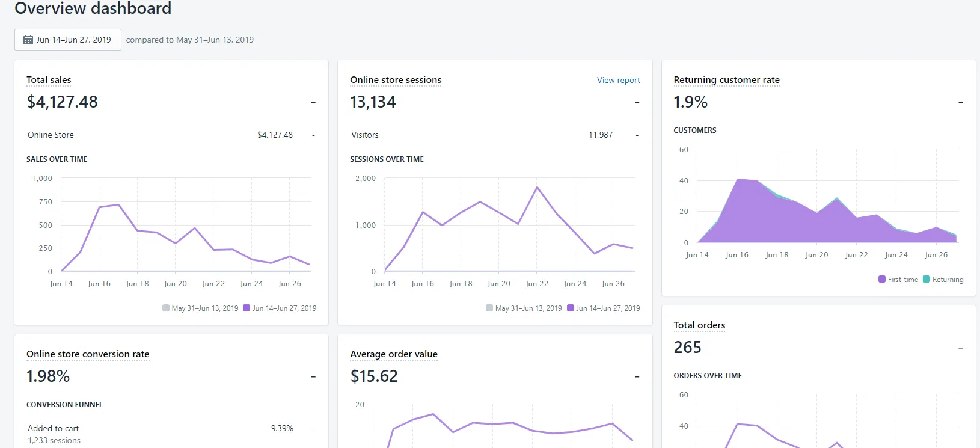Click the gray May 31–Jun 13 swatch under sessions chart
980x448 pixels.
pyautogui.click(x=489, y=308)
